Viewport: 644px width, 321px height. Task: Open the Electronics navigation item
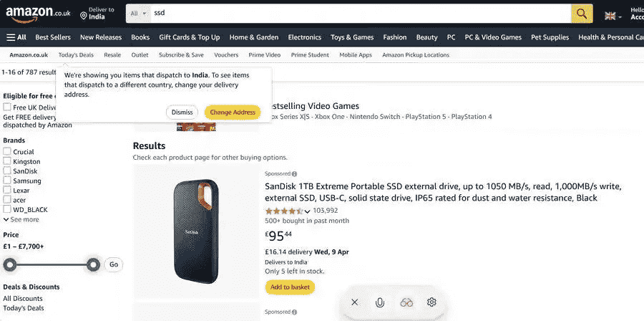pyautogui.click(x=305, y=37)
